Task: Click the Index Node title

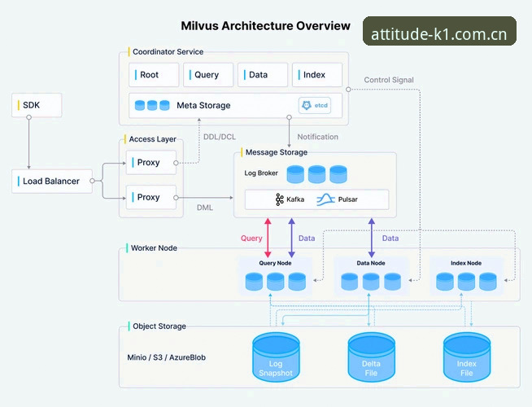Action: [x=466, y=263]
